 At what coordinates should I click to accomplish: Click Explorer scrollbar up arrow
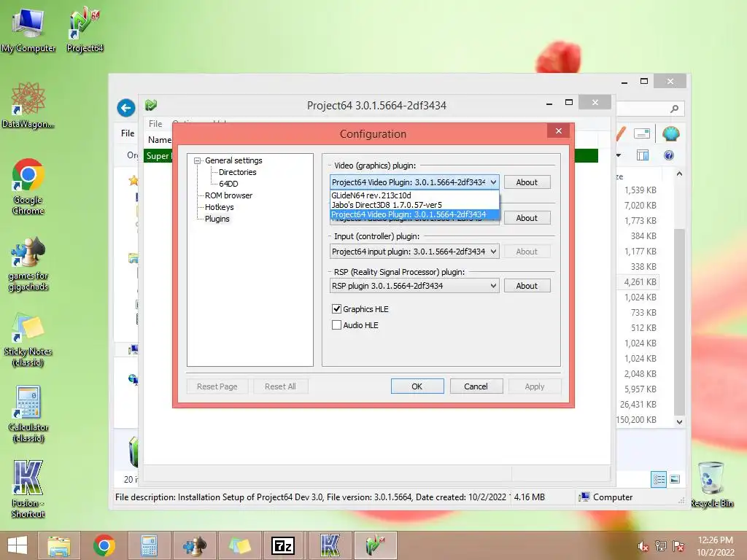[679, 174]
